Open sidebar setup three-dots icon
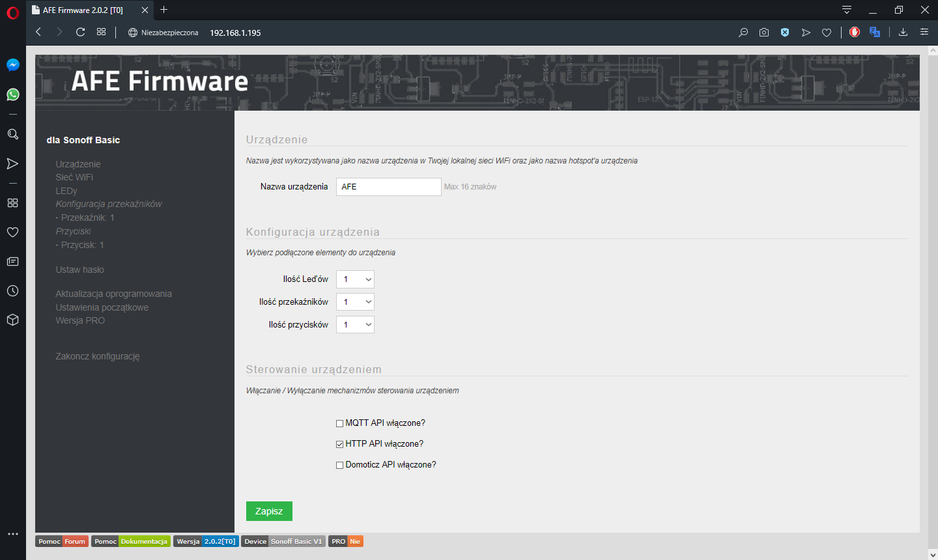This screenshot has height=560, width=938. pyautogui.click(x=12, y=534)
